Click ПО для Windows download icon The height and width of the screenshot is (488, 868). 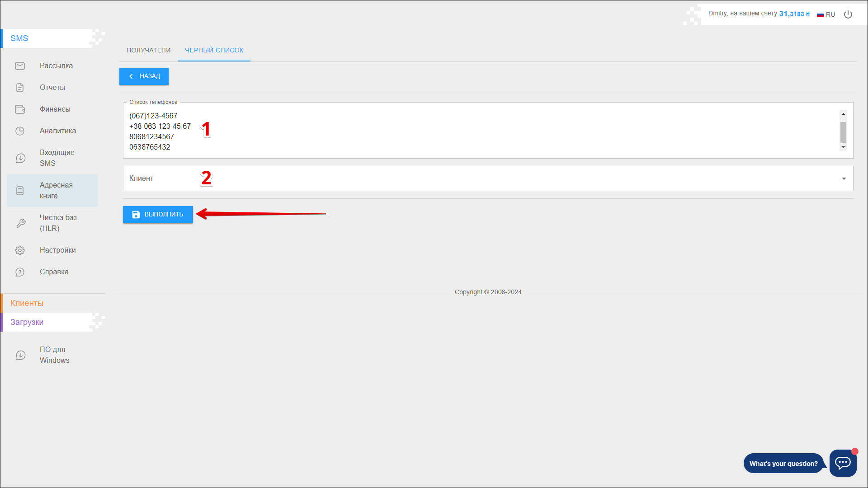tap(20, 355)
